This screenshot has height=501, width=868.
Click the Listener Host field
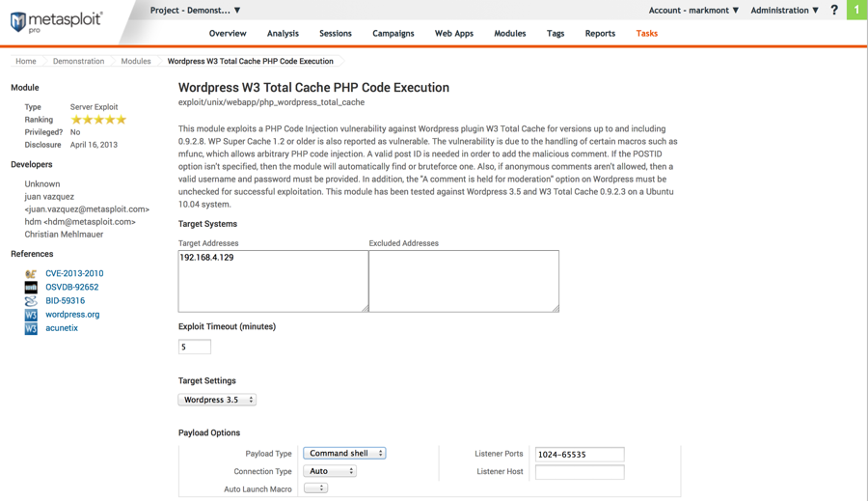[x=580, y=472]
